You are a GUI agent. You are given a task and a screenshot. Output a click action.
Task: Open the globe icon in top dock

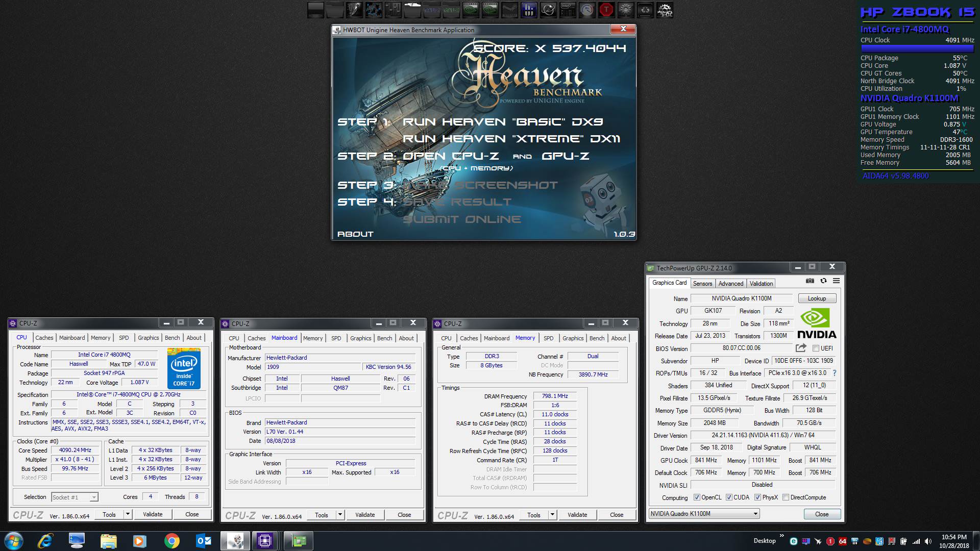point(548,10)
